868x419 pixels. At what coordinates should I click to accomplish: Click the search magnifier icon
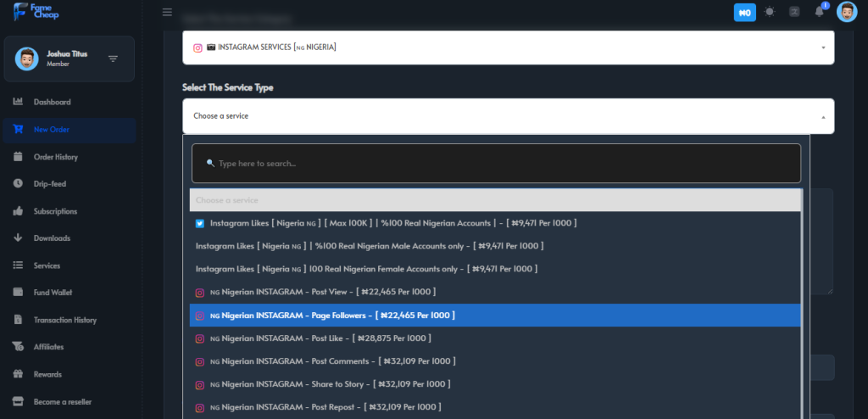tap(210, 164)
